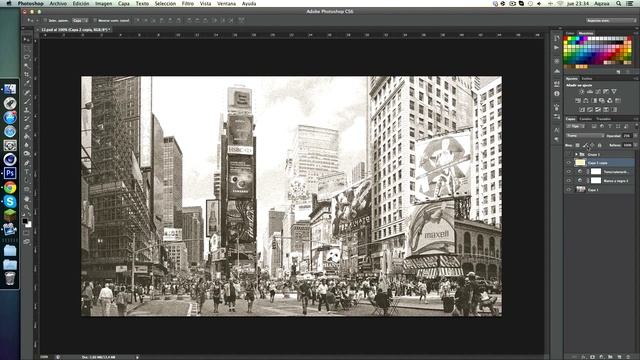Toggle lock transparent pixels

click(x=577, y=145)
